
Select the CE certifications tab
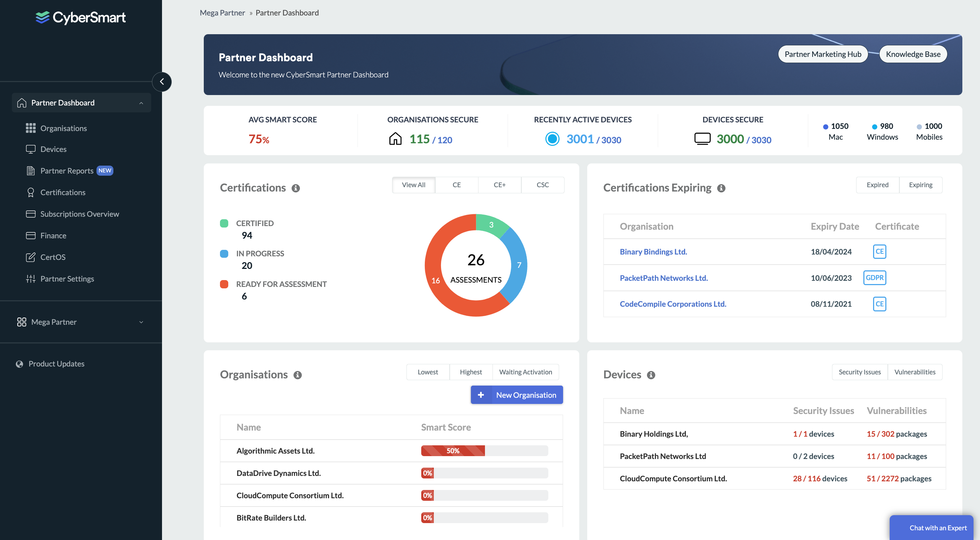pos(457,185)
